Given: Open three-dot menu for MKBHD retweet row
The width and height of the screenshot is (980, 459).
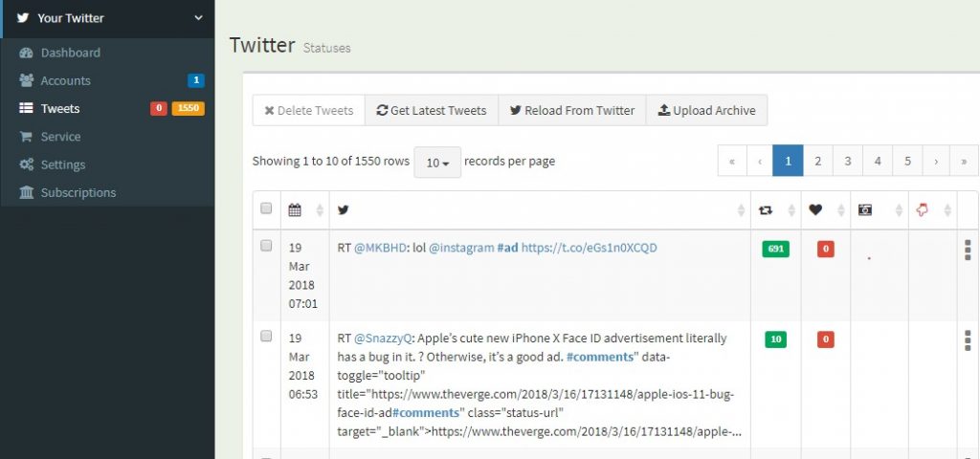Looking at the screenshot, I should pos(968,250).
